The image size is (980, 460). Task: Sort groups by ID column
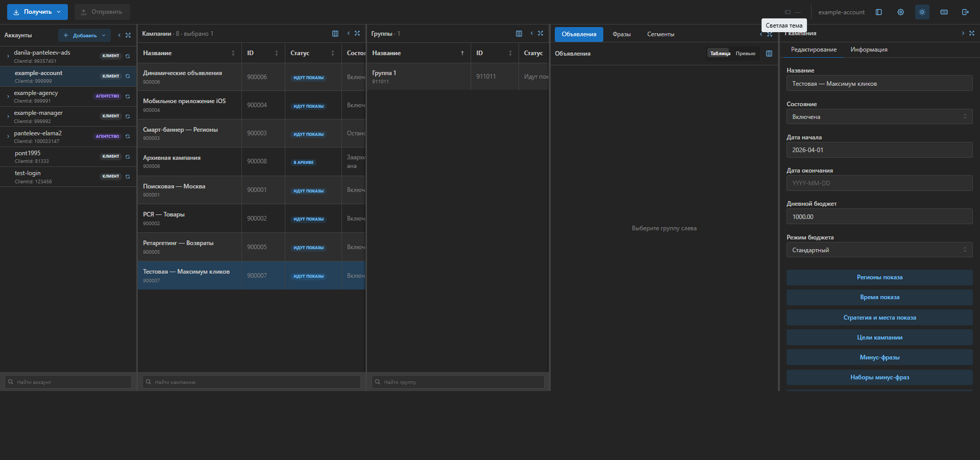tap(510, 53)
